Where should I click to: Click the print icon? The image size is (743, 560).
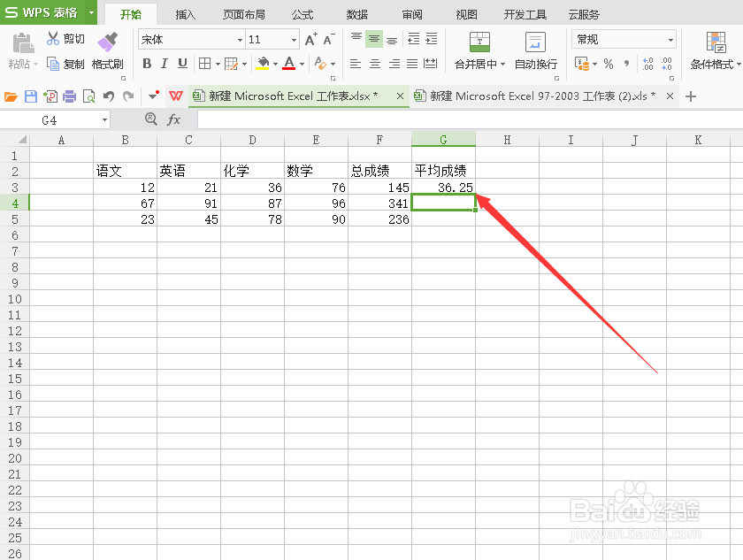[69, 96]
